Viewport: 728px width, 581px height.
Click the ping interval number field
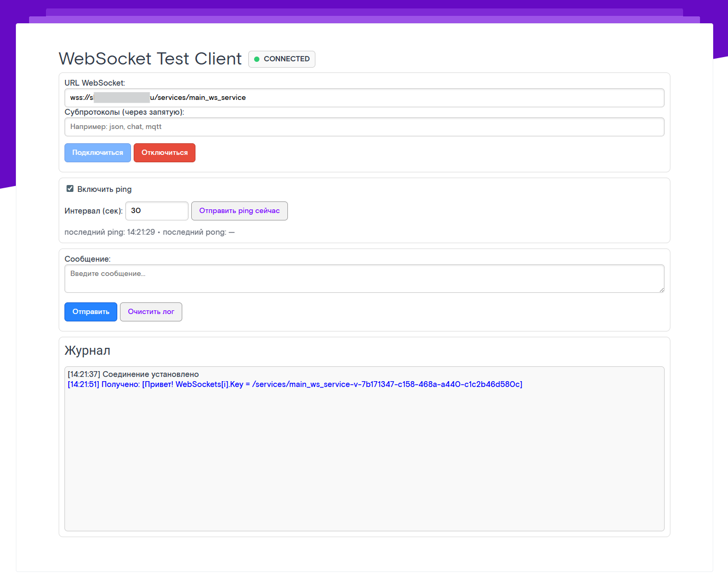156,211
